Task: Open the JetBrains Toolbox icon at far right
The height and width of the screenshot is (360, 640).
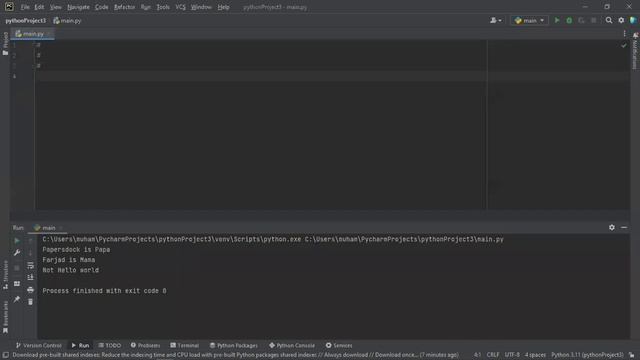Action: tap(633, 20)
